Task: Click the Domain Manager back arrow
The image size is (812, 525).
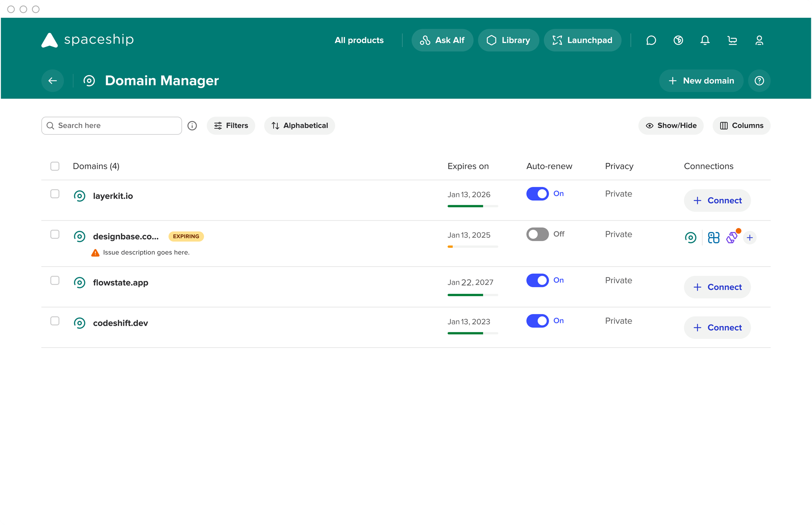Action: point(52,80)
